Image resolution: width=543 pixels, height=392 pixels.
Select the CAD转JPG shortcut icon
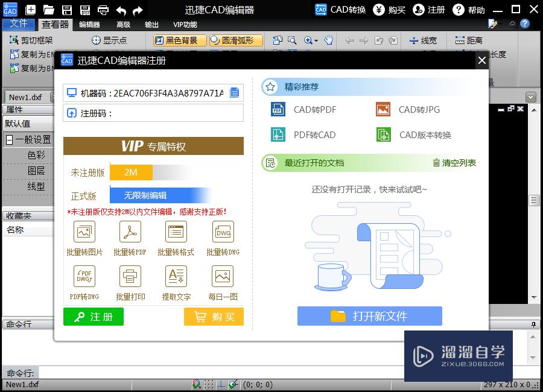coord(383,110)
